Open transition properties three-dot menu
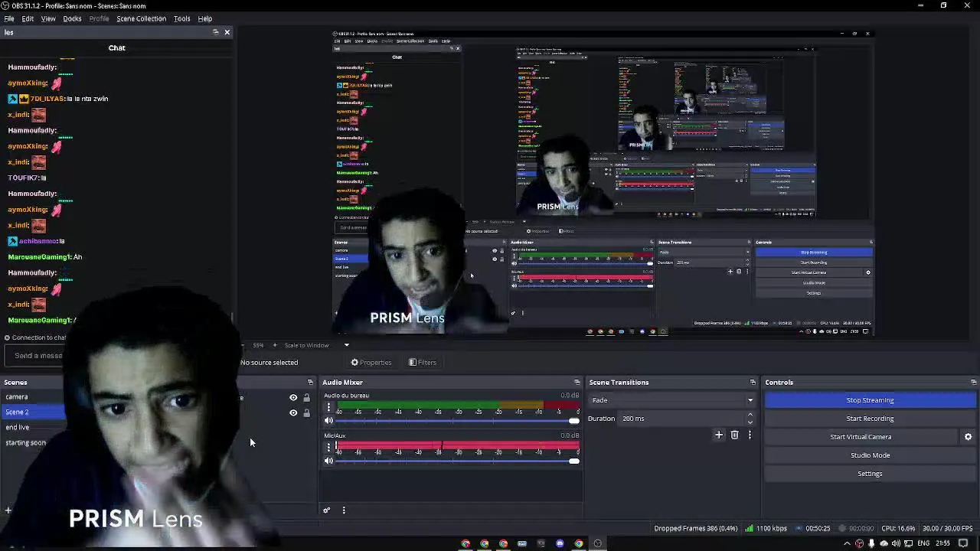Image resolution: width=980 pixels, height=551 pixels. (x=750, y=435)
